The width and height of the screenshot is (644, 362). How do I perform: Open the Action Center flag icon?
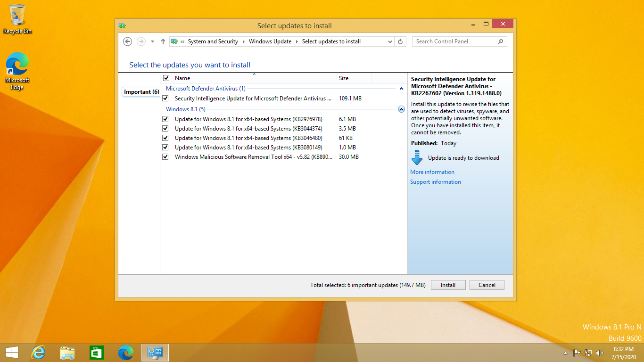tap(577, 353)
